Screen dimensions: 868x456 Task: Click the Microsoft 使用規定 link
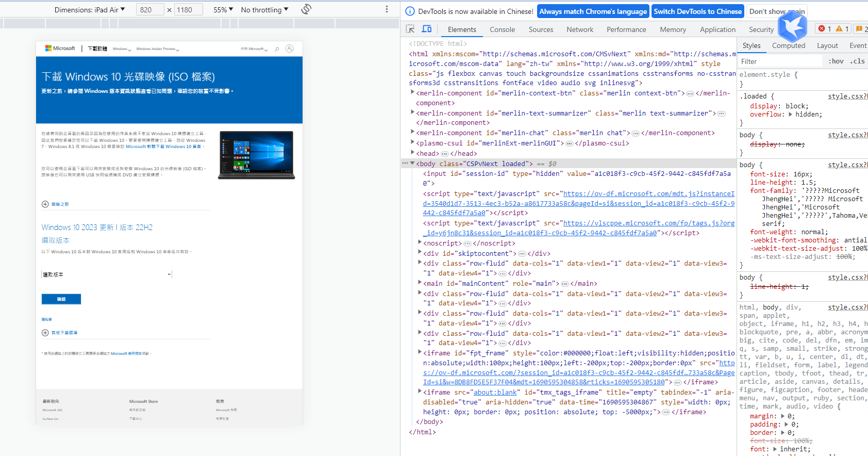click(126, 353)
